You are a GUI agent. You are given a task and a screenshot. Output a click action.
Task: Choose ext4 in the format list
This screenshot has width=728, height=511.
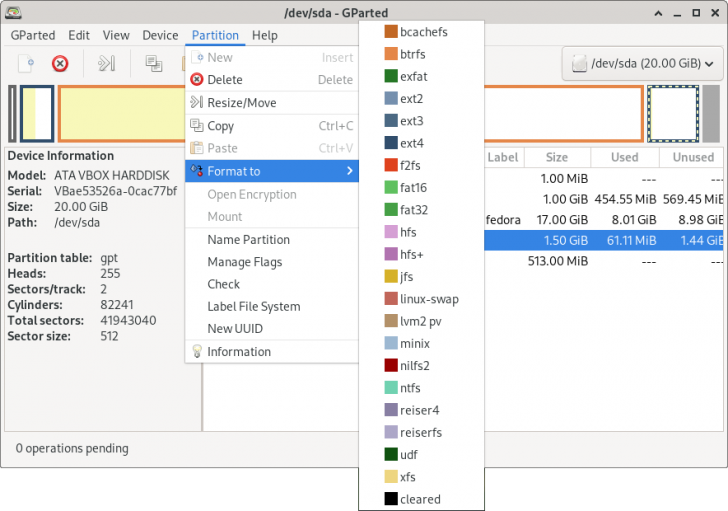point(422,143)
